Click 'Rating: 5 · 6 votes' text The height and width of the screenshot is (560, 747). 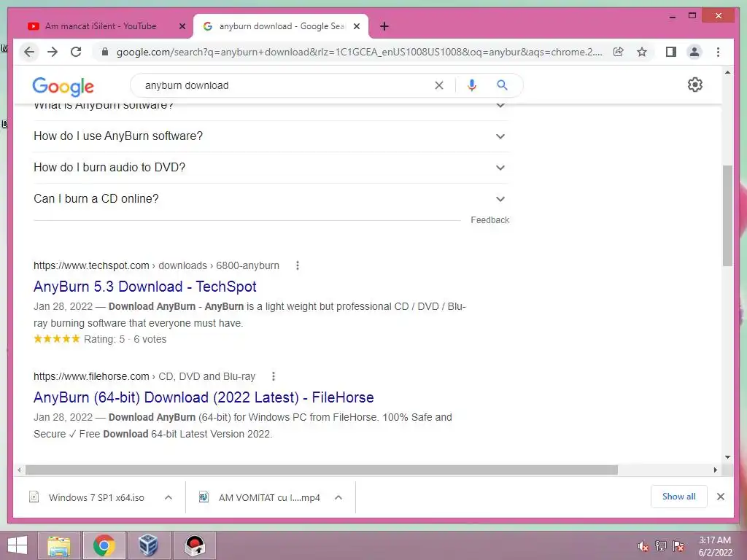[125, 340]
